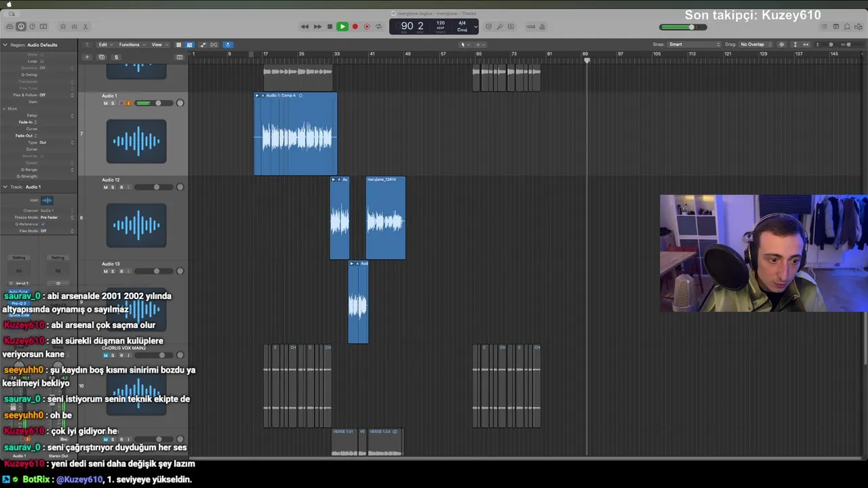Open the LCD display mode dropdown arrow
This screenshot has height=488, width=868.
476,26
